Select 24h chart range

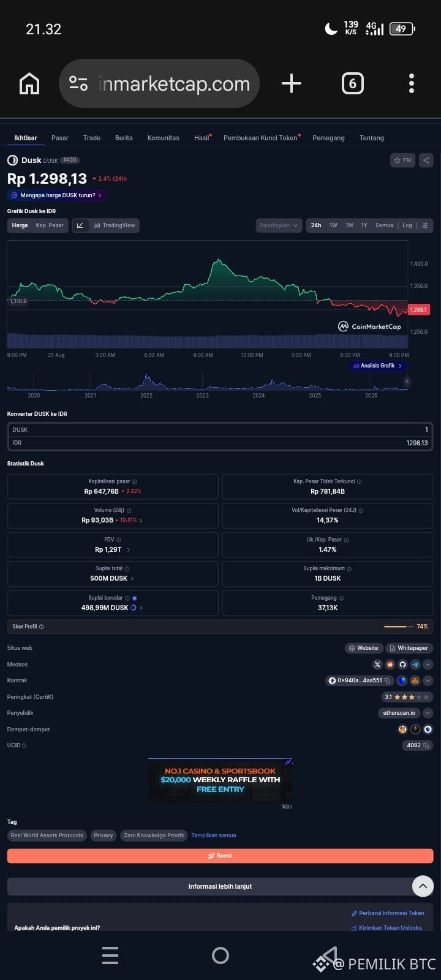(x=316, y=225)
